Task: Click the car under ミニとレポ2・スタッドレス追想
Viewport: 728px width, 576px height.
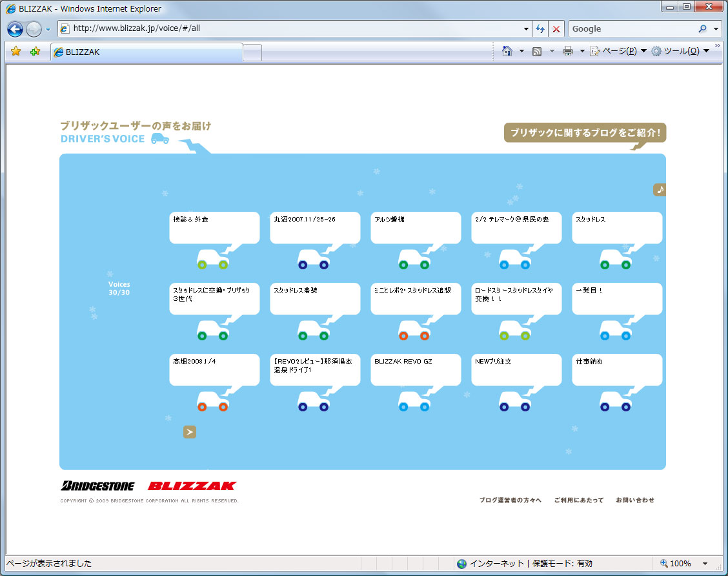Action: click(414, 330)
